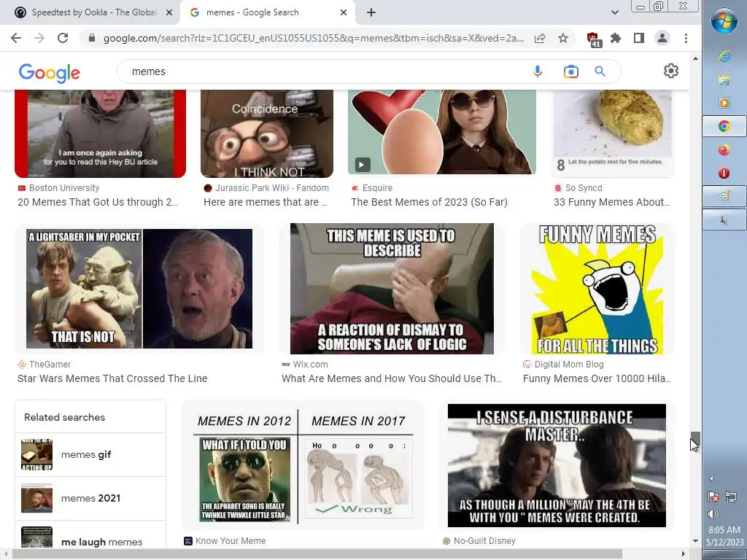Select related search 'memes 2021'

tap(90, 498)
